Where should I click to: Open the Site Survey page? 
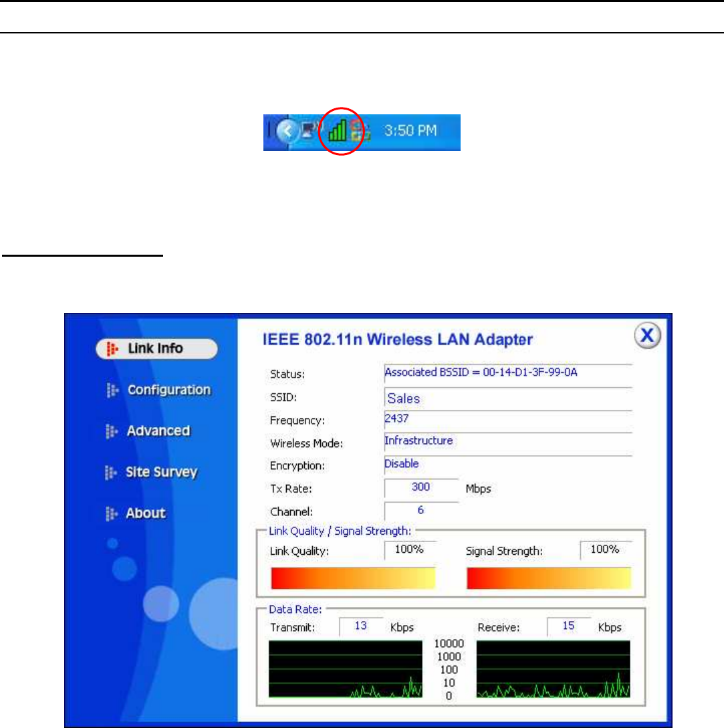(x=162, y=472)
